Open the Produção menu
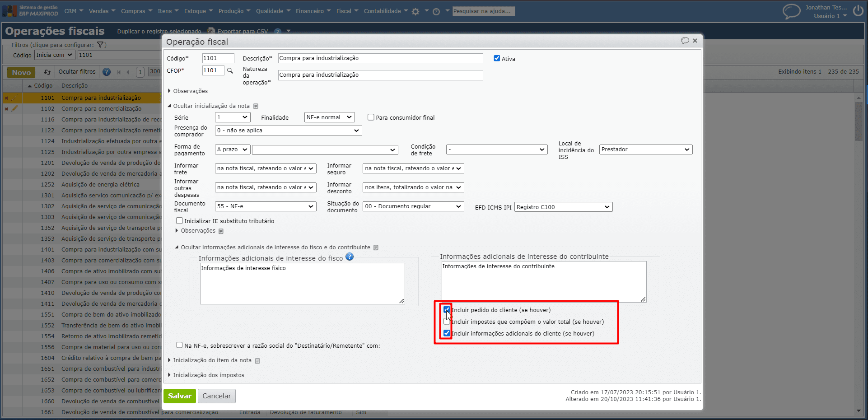 point(234,11)
